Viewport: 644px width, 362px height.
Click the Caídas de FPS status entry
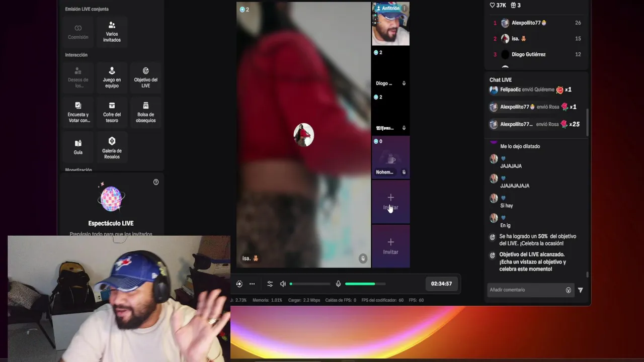[x=341, y=300]
